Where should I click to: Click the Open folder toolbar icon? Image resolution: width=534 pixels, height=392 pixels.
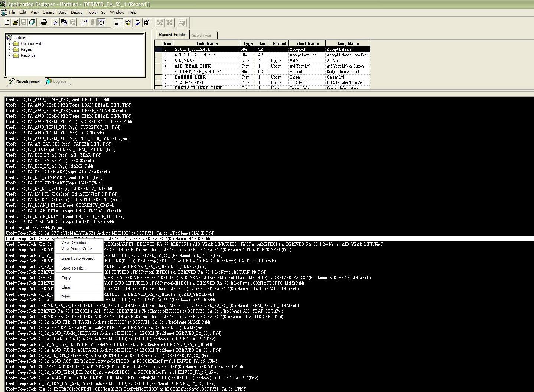click(15, 22)
